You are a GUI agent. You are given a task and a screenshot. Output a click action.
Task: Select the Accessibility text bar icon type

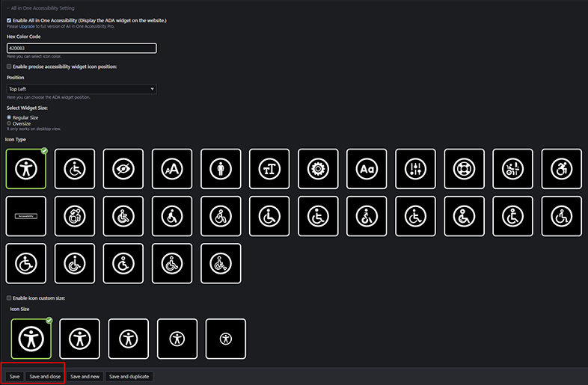click(x=26, y=216)
